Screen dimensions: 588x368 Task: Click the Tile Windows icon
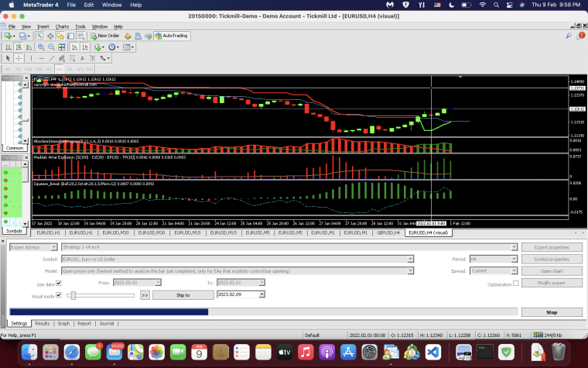(61, 47)
